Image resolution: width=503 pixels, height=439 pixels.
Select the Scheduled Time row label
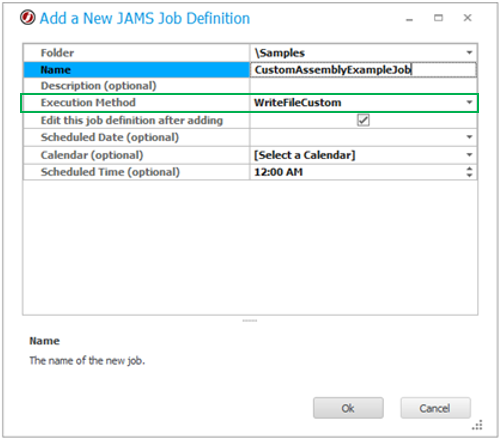110,172
